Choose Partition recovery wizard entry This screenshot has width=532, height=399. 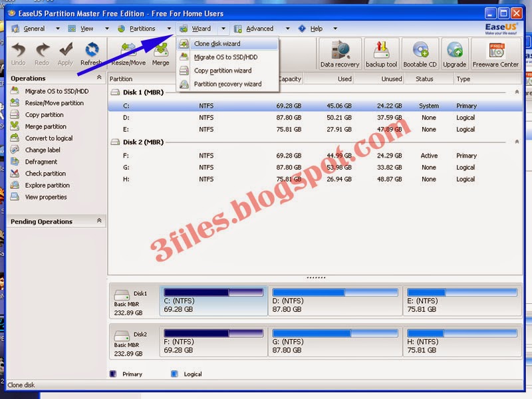point(227,84)
